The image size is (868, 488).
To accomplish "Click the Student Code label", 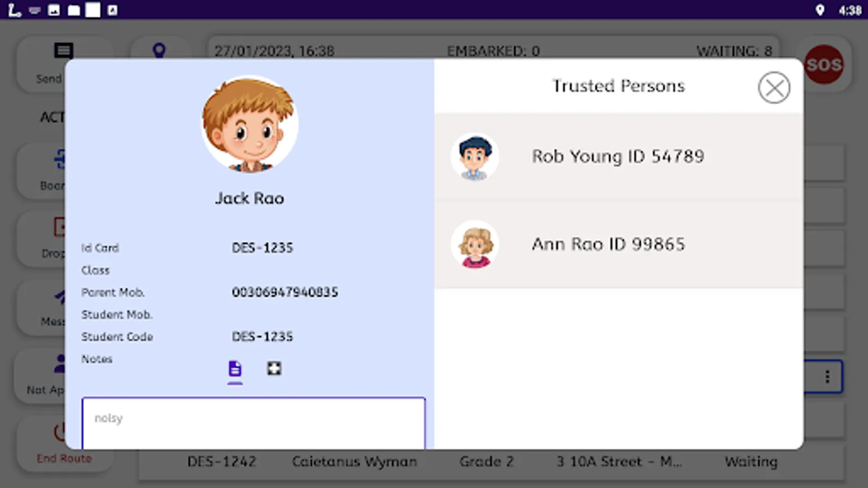I will [117, 337].
